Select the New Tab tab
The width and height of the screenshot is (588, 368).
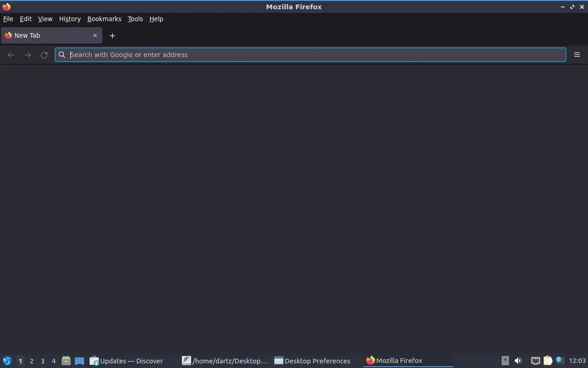[x=51, y=35]
